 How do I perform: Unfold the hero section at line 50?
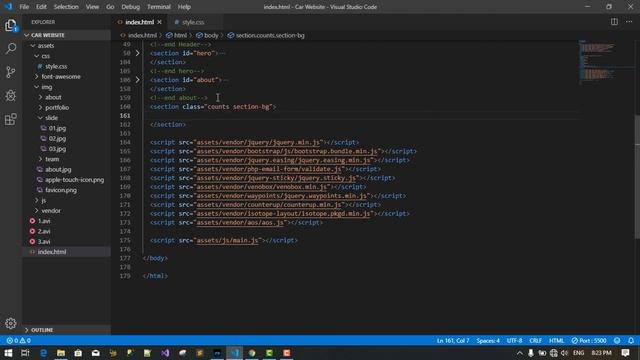pos(138,53)
